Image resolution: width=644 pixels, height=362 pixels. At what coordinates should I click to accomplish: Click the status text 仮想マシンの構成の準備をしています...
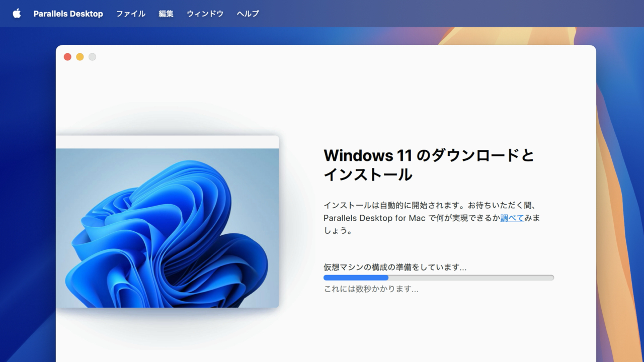(395, 267)
